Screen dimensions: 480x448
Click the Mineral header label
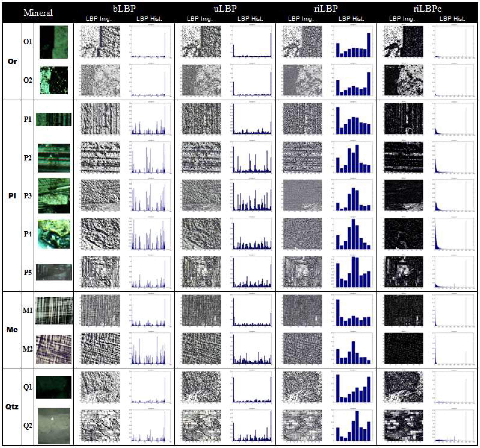[38, 13]
